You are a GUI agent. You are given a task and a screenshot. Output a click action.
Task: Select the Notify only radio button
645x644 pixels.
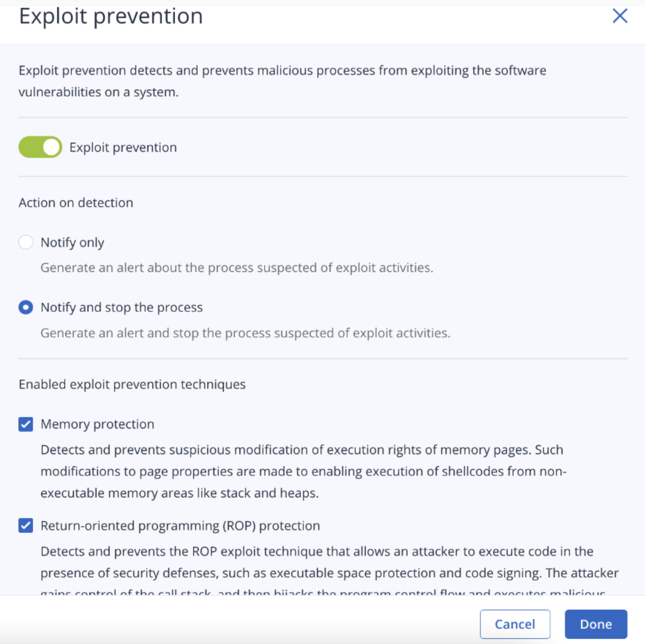(26, 242)
